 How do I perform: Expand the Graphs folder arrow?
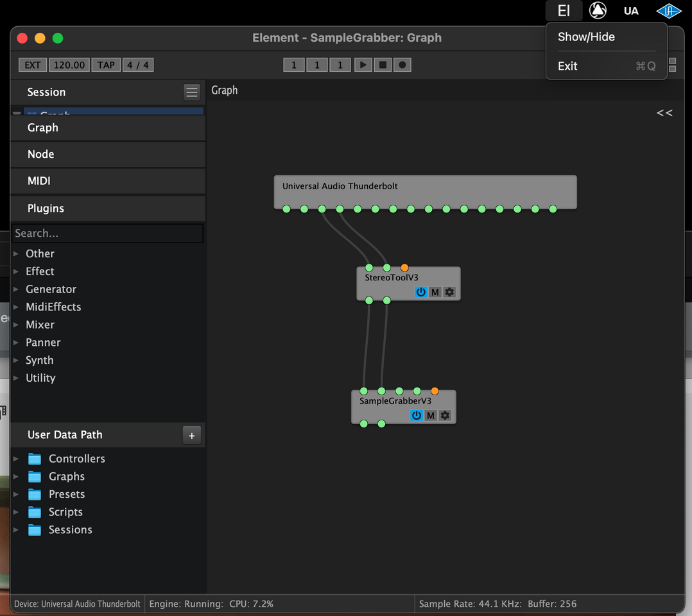click(x=16, y=477)
